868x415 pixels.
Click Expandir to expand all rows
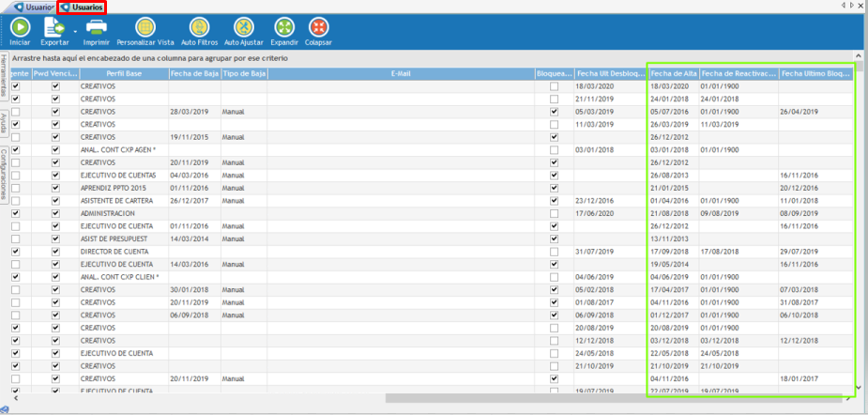[x=283, y=27]
